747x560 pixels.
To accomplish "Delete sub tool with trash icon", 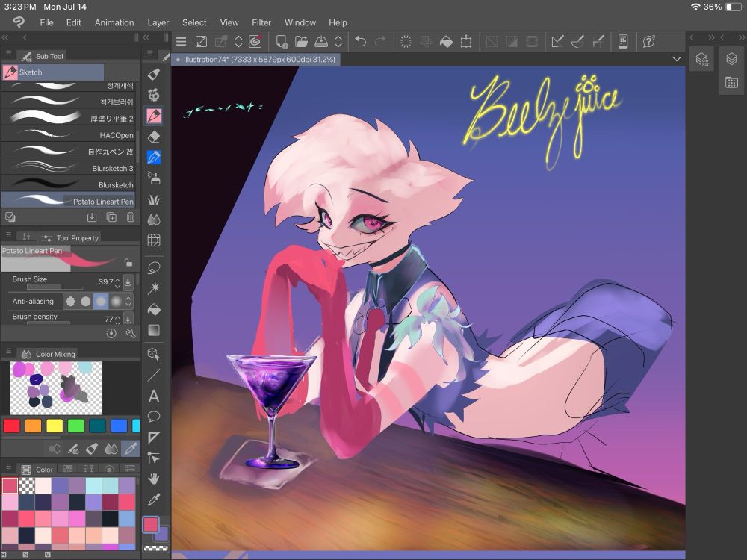I will (x=131, y=217).
